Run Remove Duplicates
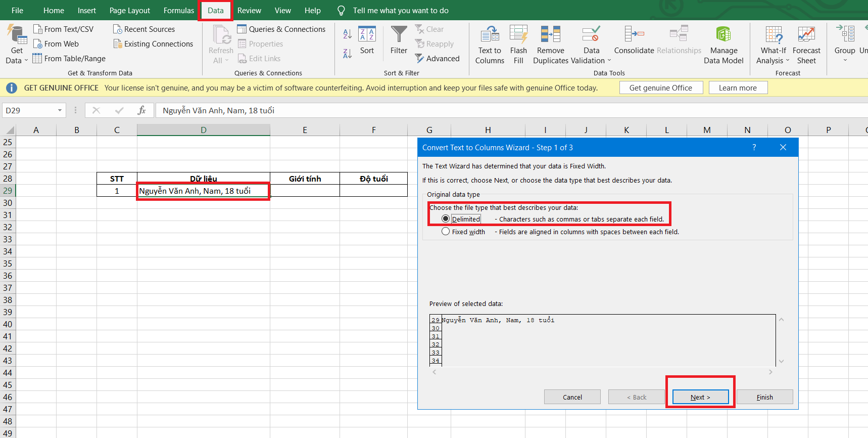Image resolution: width=868 pixels, height=438 pixels. pos(550,45)
